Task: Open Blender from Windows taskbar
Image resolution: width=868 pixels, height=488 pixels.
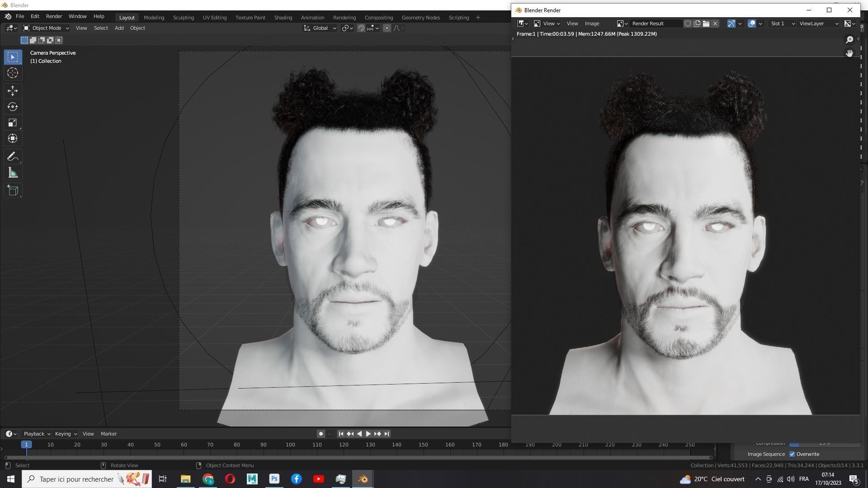Action: pos(363,479)
